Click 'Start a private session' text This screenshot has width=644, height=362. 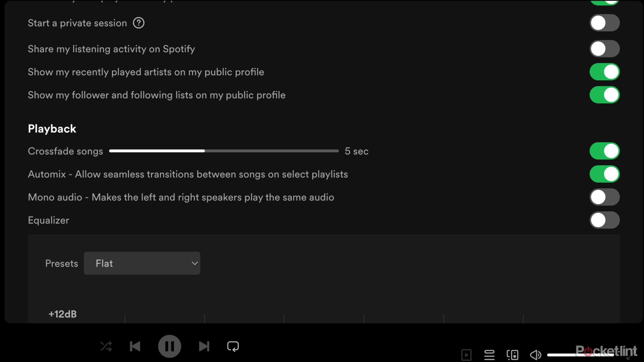point(77,23)
